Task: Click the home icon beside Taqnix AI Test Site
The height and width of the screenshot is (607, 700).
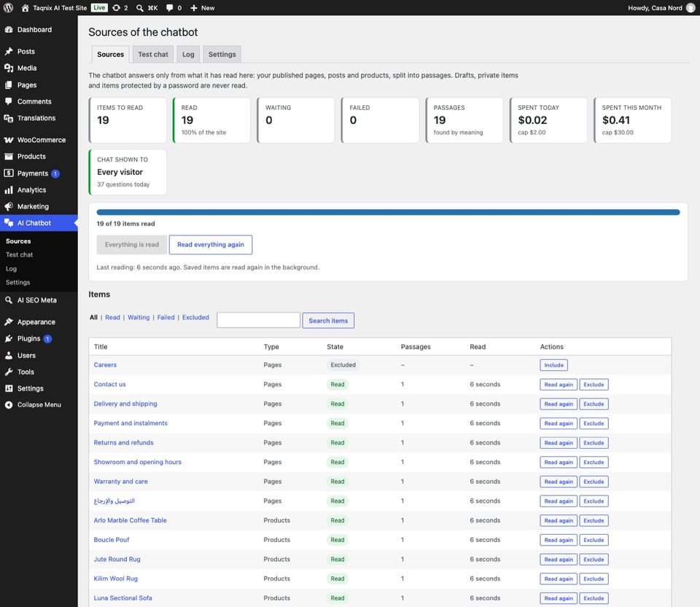Action: tap(25, 7)
